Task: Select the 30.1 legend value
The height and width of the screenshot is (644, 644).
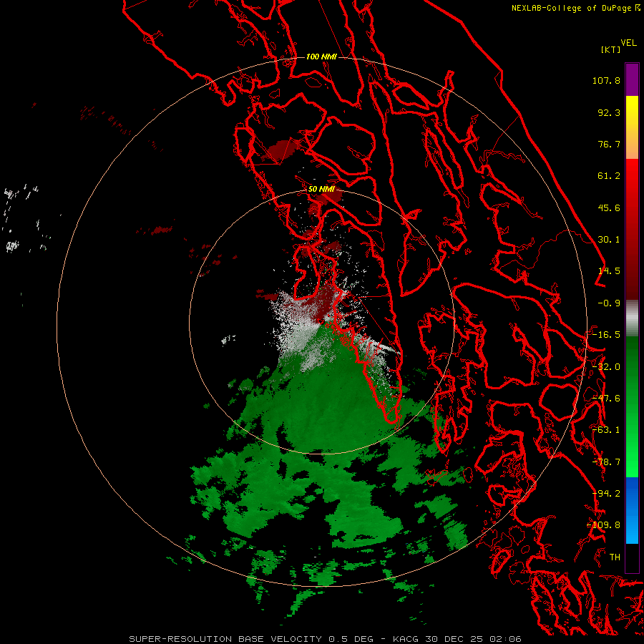Action: point(609,240)
